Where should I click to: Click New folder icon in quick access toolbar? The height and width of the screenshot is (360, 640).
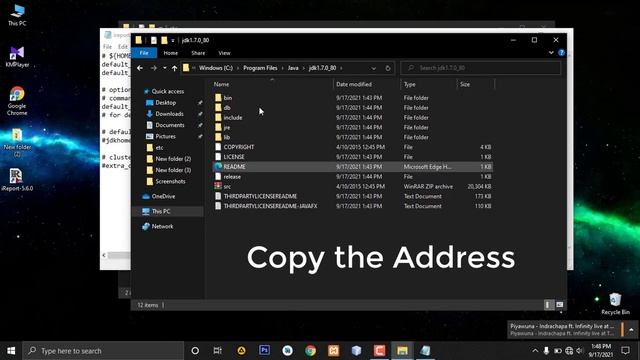(x=164, y=40)
